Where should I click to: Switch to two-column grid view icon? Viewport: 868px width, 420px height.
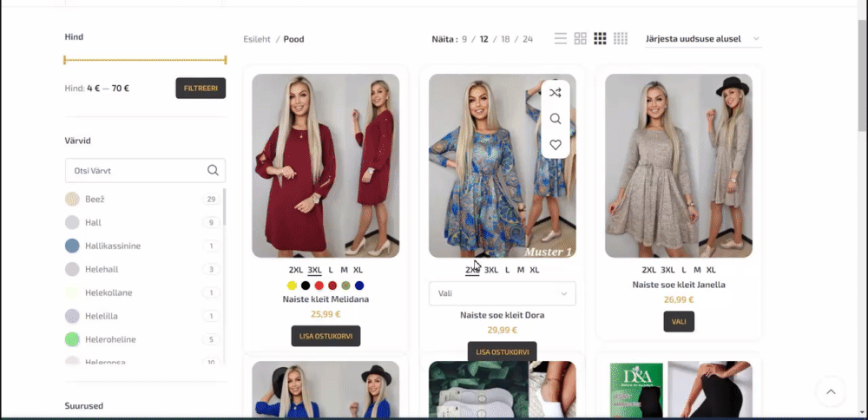[x=580, y=39]
